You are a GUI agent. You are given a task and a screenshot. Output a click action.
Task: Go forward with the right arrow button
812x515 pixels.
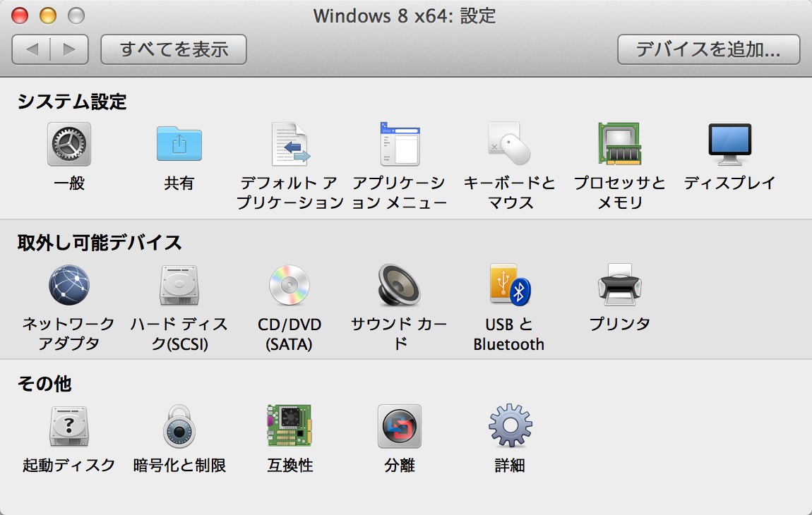click(69, 49)
